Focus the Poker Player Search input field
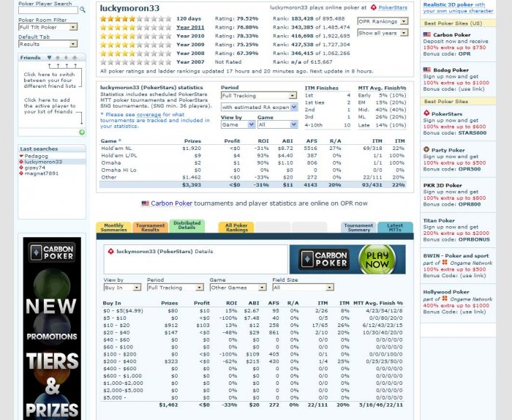Screen dimensions: 512x420 [x=48, y=10]
